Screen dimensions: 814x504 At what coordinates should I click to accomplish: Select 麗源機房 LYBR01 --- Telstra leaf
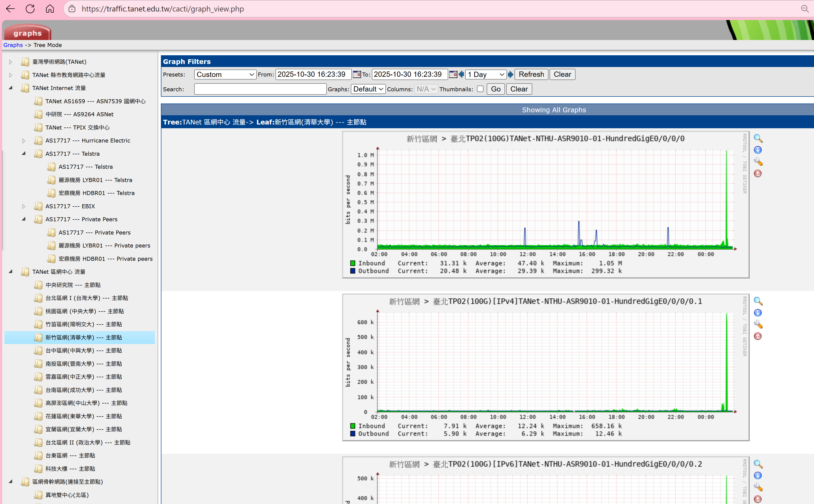(x=95, y=180)
